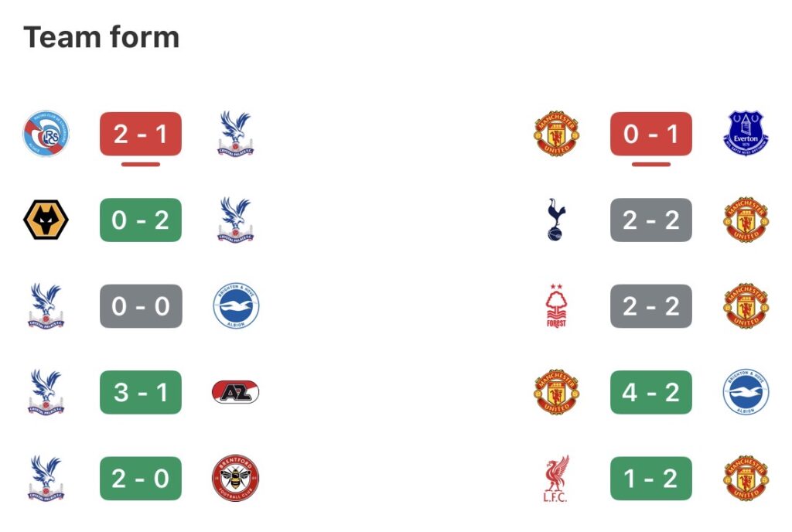The image size is (792, 532).
Task: Open the 2 - 2 Nottingham Forest draw
Action: (651, 306)
